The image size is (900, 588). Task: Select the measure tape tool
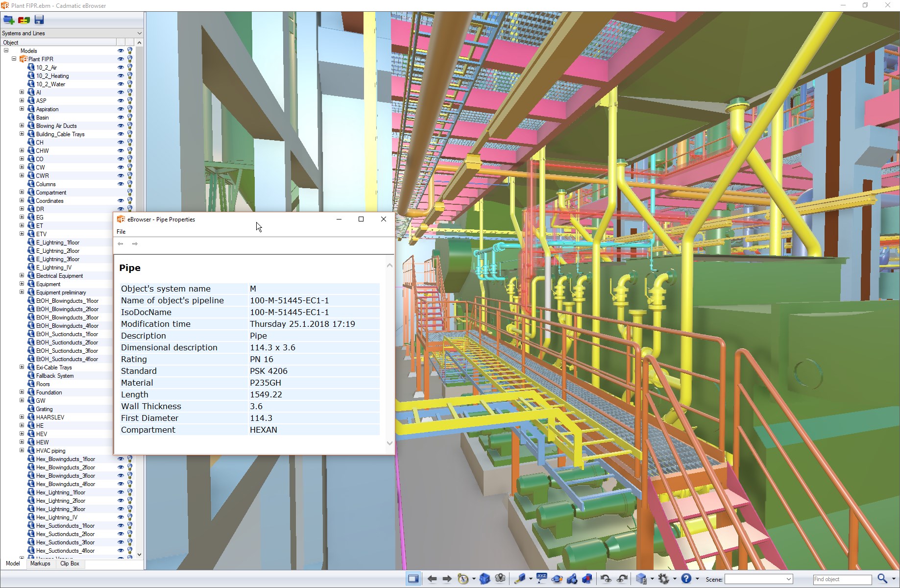(x=520, y=579)
